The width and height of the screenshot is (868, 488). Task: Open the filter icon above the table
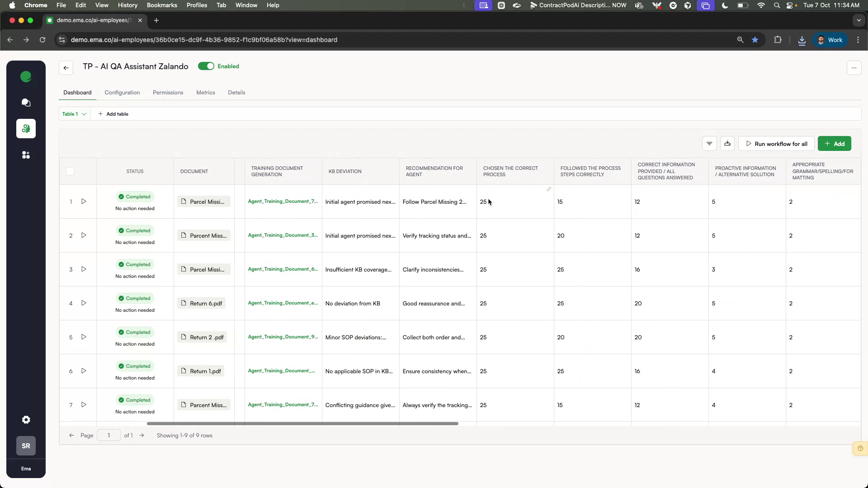coord(709,143)
